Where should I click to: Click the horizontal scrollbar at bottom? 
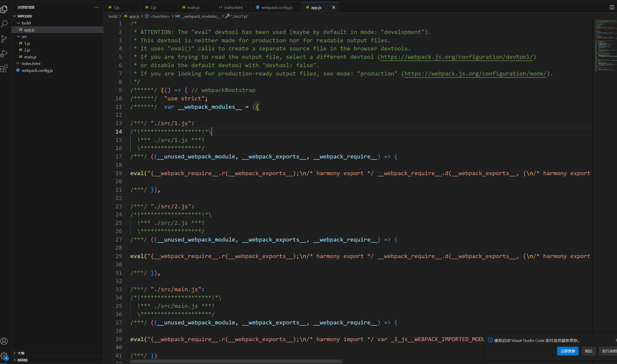[236, 361]
